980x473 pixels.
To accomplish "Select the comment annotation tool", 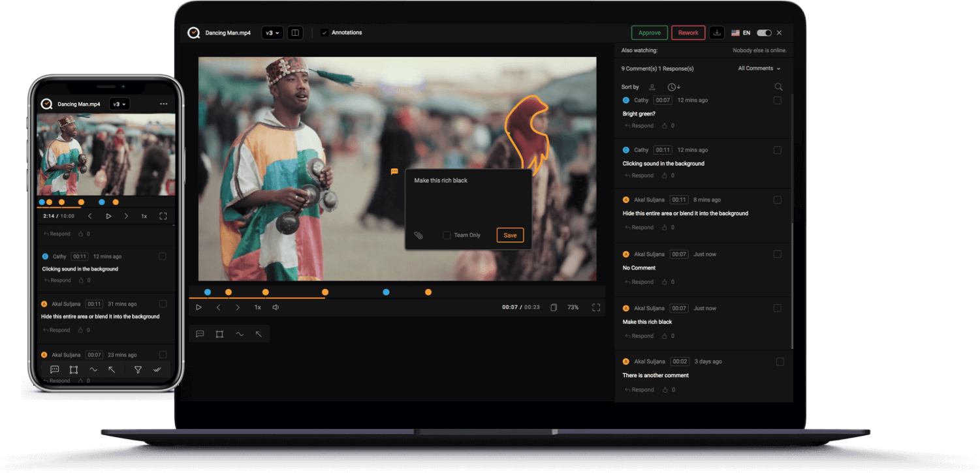I will pyautogui.click(x=200, y=333).
